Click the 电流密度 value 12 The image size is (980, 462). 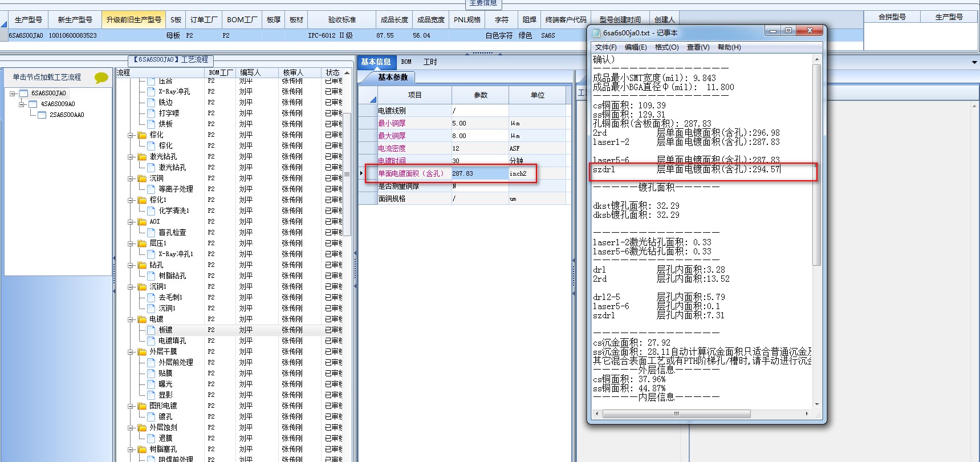click(x=479, y=148)
